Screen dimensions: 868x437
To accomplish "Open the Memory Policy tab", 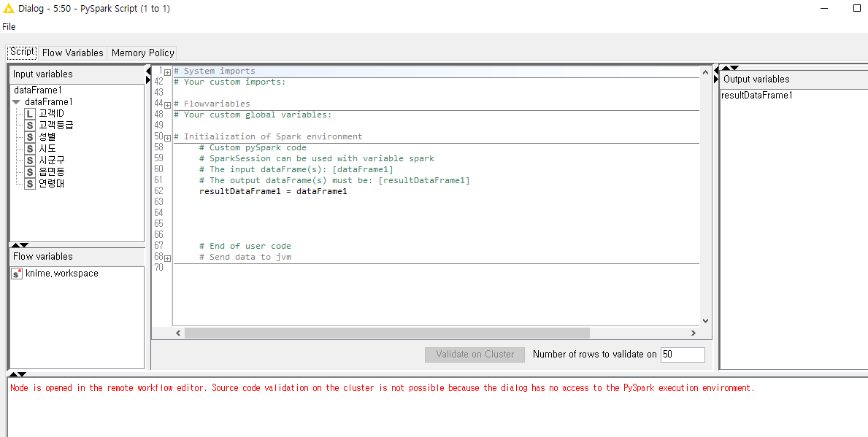I will (x=142, y=53).
